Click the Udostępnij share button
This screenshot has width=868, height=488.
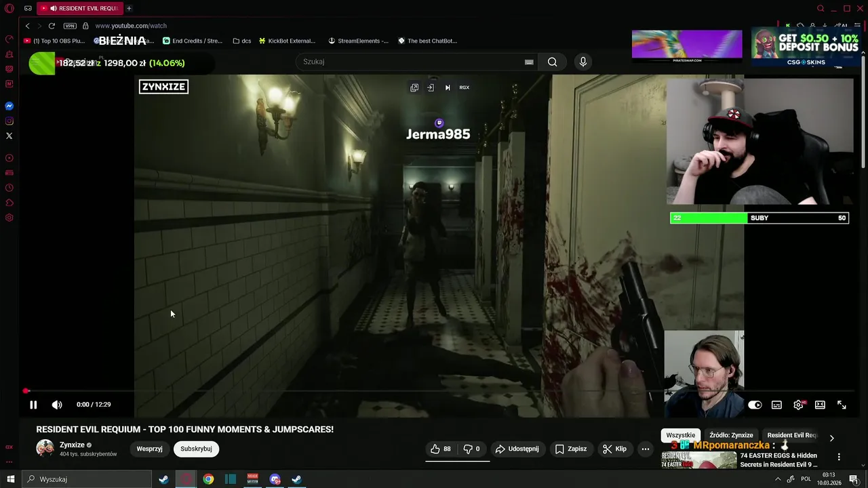[x=517, y=449]
